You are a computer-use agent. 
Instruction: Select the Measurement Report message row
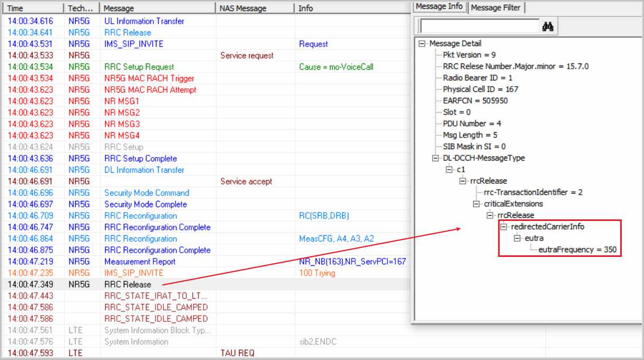(x=140, y=262)
